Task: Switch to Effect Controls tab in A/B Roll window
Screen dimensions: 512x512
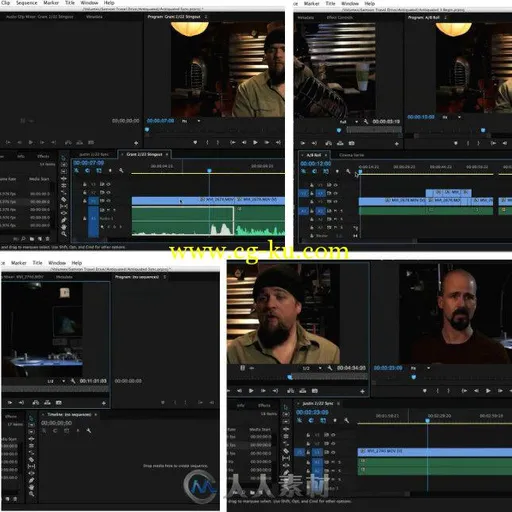Action: click(339, 17)
